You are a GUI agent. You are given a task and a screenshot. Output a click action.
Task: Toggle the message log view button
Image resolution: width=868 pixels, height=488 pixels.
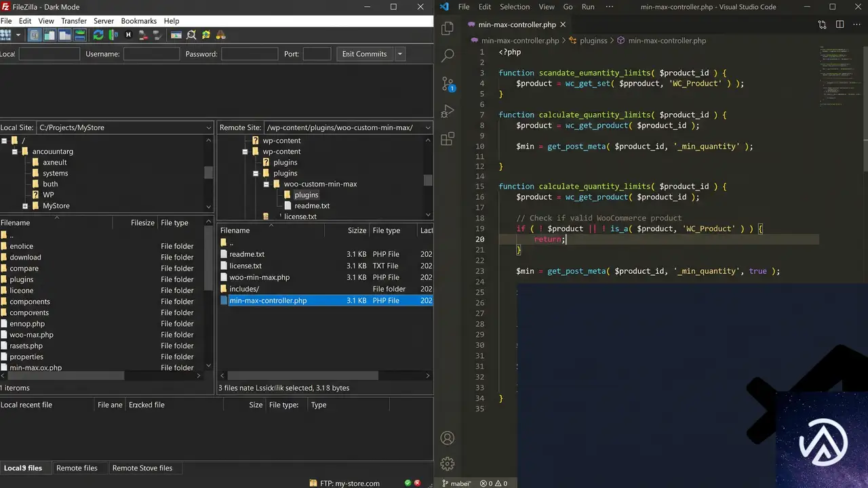(35, 35)
